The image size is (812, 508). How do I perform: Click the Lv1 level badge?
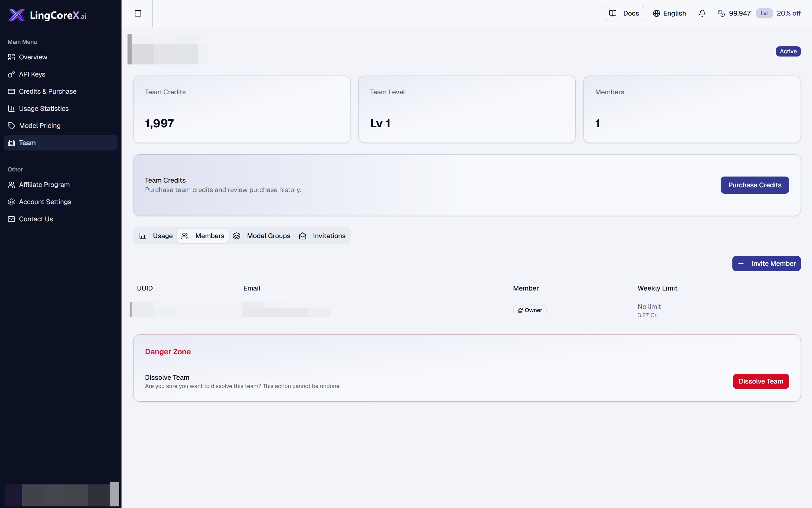tap(764, 13)
